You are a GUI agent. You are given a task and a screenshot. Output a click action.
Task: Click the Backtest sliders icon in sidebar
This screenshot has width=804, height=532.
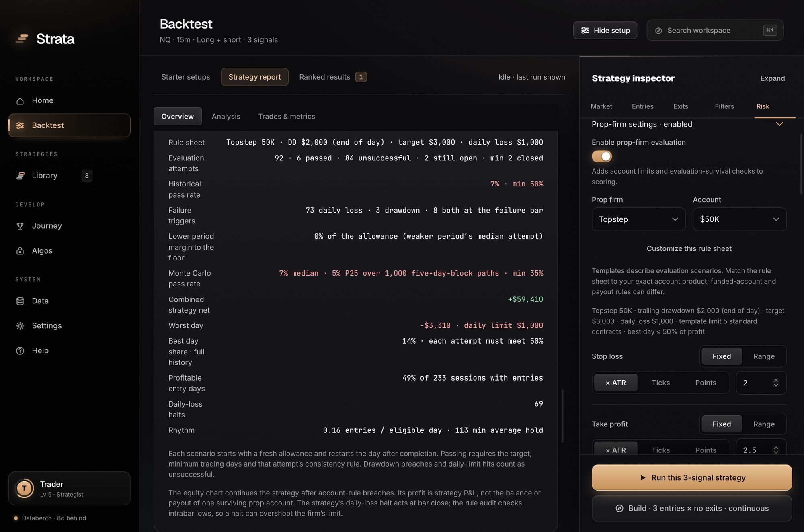point(20,125)
